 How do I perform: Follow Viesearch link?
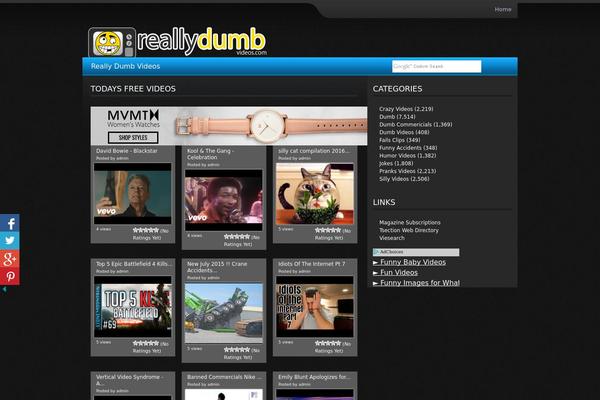[x=392, y=238]
